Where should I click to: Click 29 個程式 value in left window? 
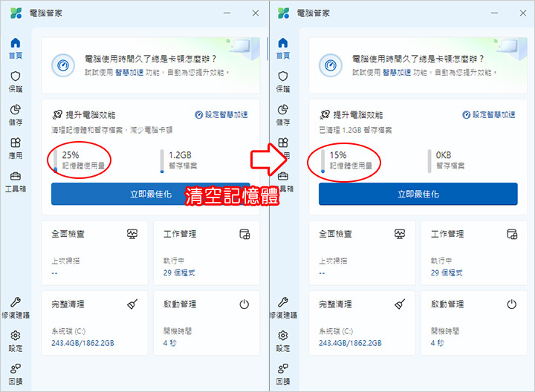pos(179,272)
